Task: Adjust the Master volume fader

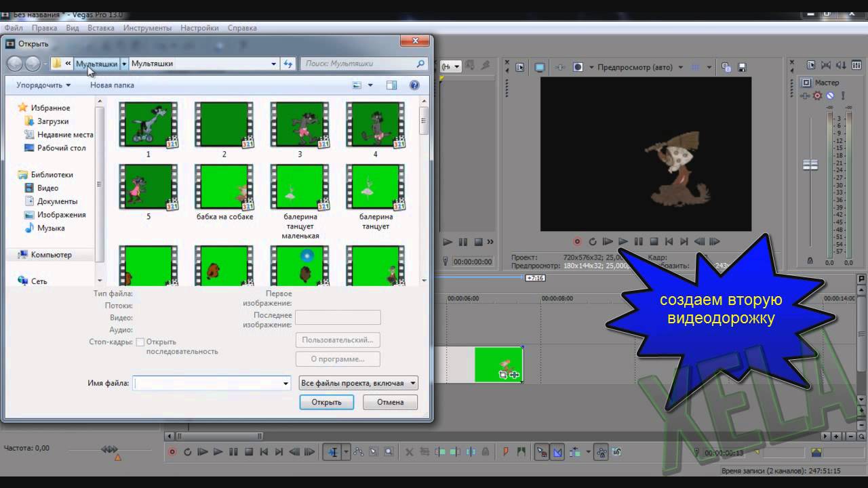Action: click(x=810, y=165)
